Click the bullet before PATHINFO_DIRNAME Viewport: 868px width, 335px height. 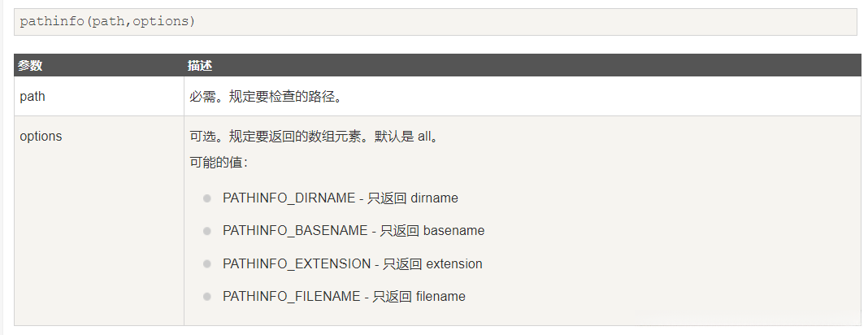click(x=207, y=198)
